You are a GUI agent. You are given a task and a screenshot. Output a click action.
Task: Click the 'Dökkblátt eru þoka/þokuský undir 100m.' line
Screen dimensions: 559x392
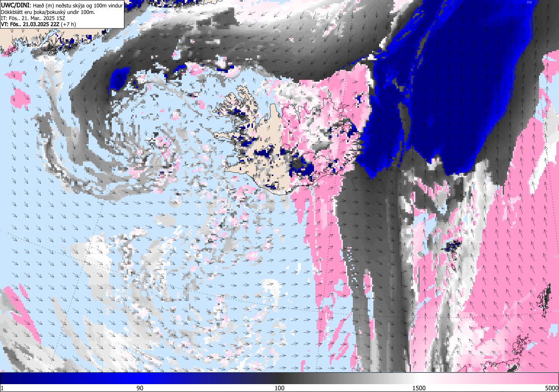pyautogui.click(x=48, y=12)
